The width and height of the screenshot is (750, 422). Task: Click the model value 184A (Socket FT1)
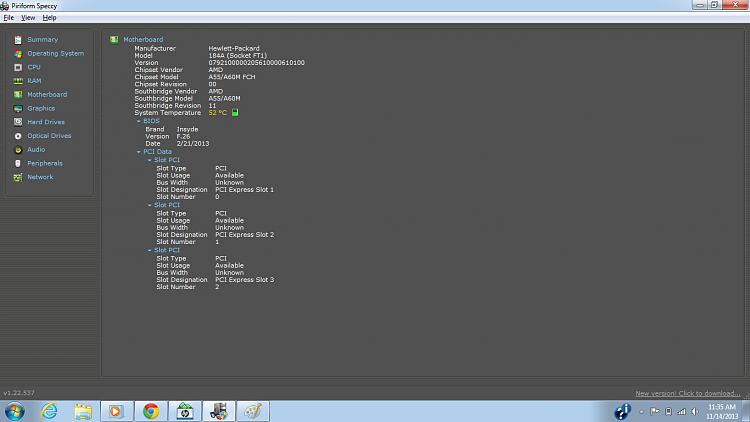coord(238,56)
